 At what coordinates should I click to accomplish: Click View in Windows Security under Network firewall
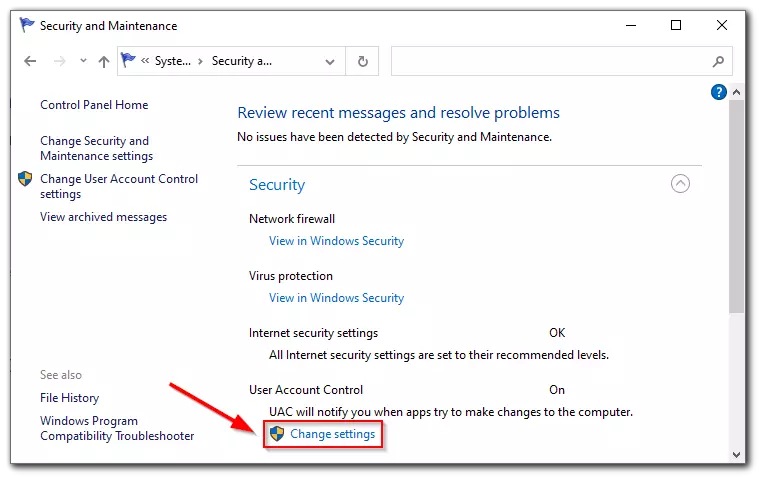pos(337,241)
